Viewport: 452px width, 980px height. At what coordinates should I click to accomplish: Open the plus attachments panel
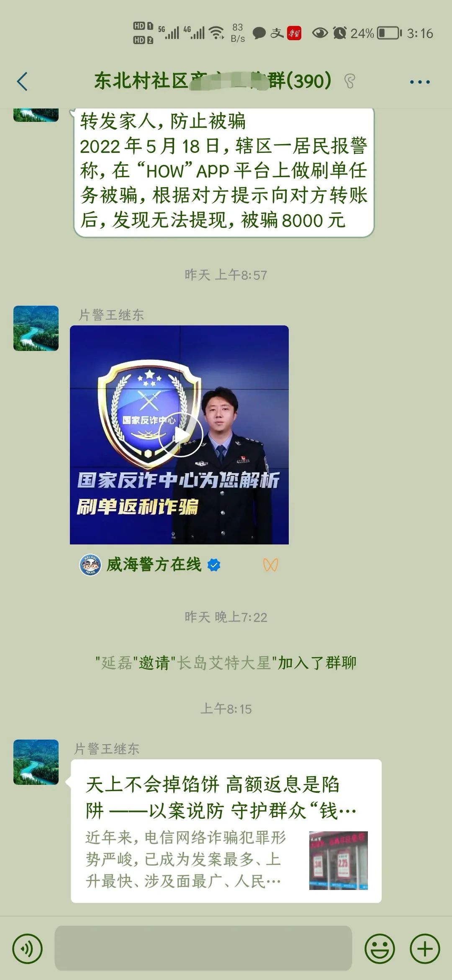pos(425,949)
